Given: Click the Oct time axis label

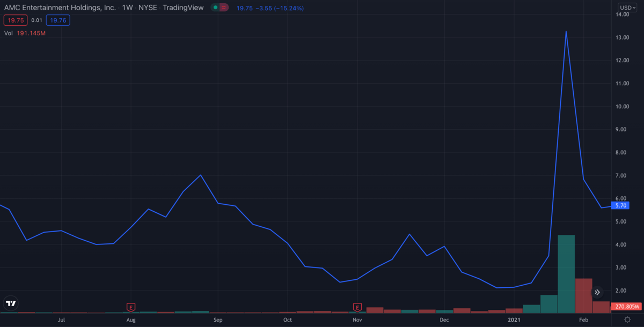Looking at the screenshot, I should [288, 320].
